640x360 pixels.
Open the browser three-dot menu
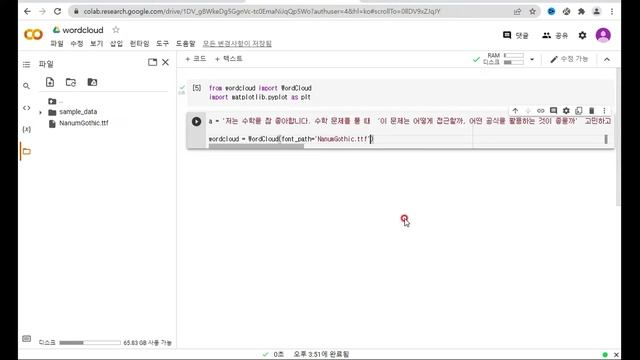pyautogui.click(x=612, y=11)
